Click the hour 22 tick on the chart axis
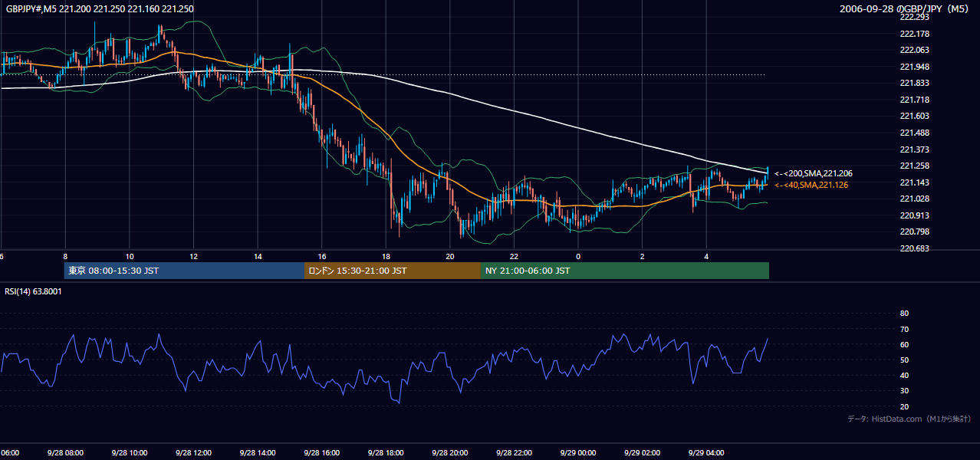Screen dimensions: 980x460 coord(514,257)
